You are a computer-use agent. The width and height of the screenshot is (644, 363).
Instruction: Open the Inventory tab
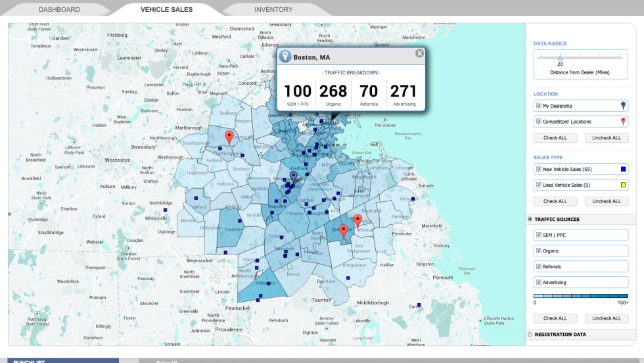(x=273, y=10)
